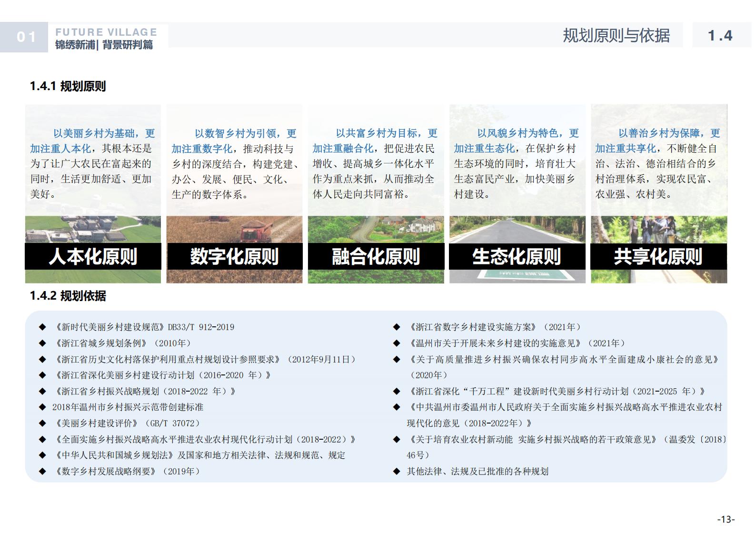Click the 浙江省深化“千万工程”建设新时代美丽乡村行动计划 line
Screen dimensions: 756x535
[x=557, y=391]
